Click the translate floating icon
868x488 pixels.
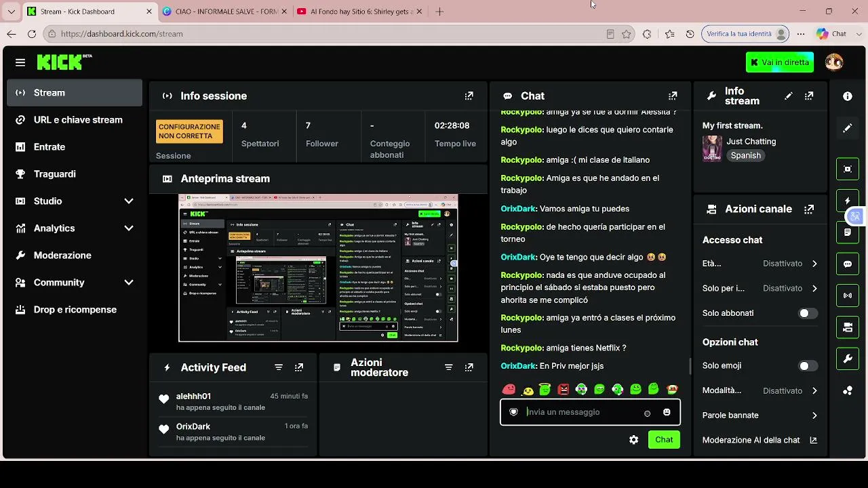(x=856, y=216)
